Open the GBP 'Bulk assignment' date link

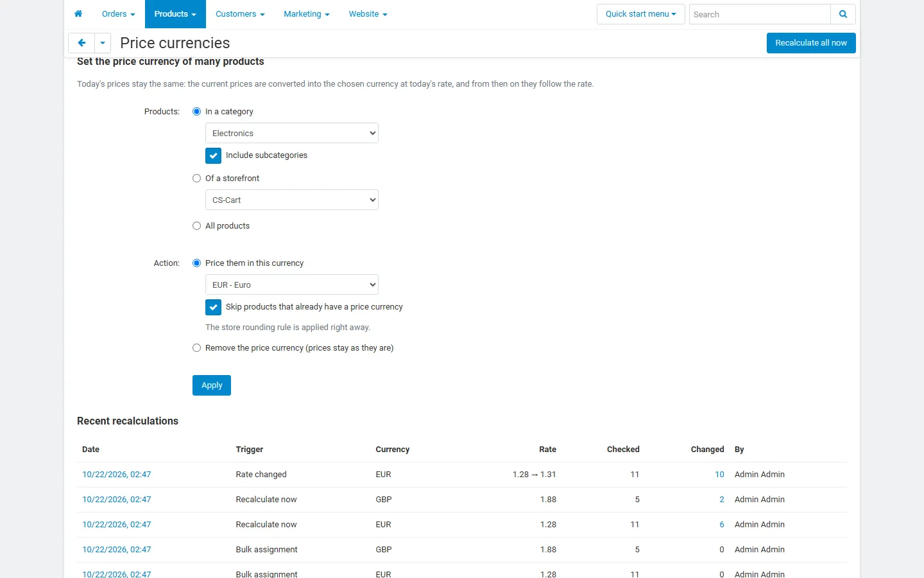(117, 550)
